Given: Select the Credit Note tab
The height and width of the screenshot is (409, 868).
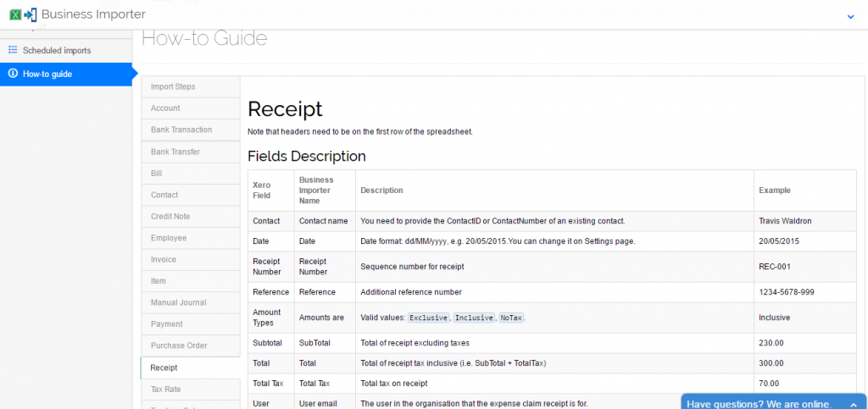Looking at the screenshot, I should tap(191, 216).
